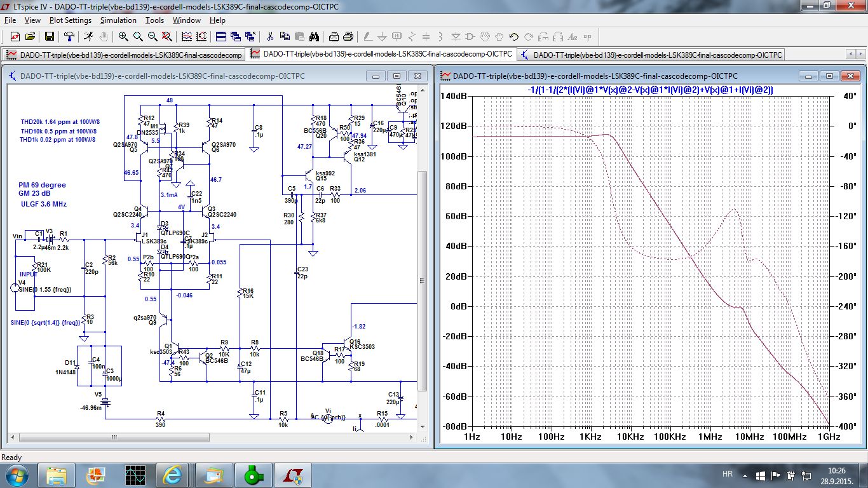868x488 pixels.
Task: Open File Explorer from the taskbar
Action: [57, 475]
